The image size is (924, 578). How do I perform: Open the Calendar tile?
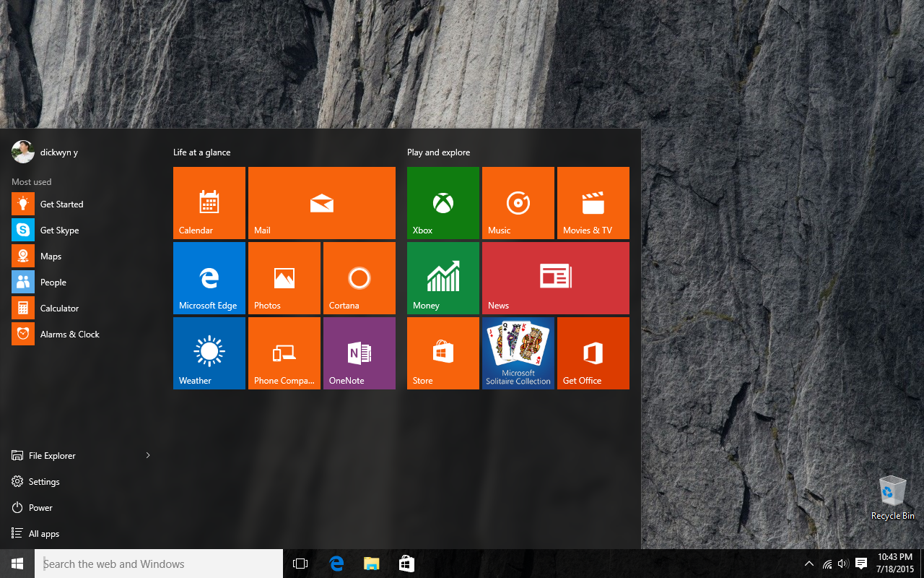click(x=209, y=203)
